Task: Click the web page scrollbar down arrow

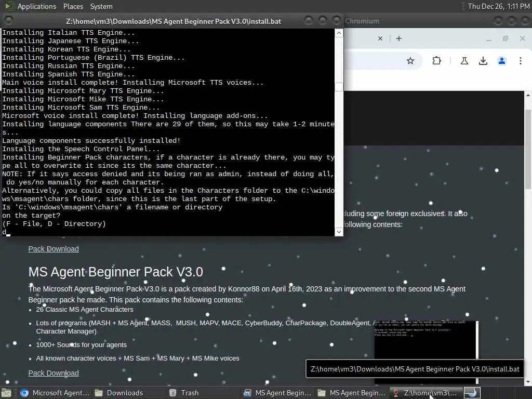Action: [528, 382]
